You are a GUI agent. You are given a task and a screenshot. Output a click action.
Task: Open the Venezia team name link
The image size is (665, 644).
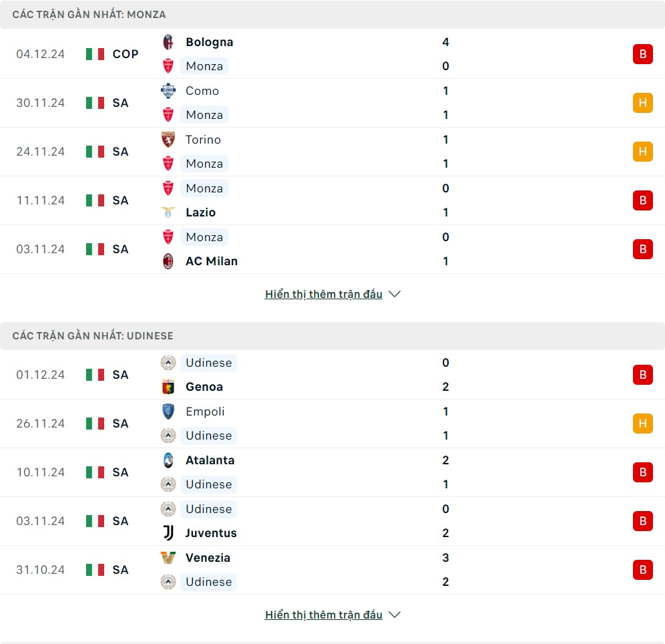pos(208,558)
